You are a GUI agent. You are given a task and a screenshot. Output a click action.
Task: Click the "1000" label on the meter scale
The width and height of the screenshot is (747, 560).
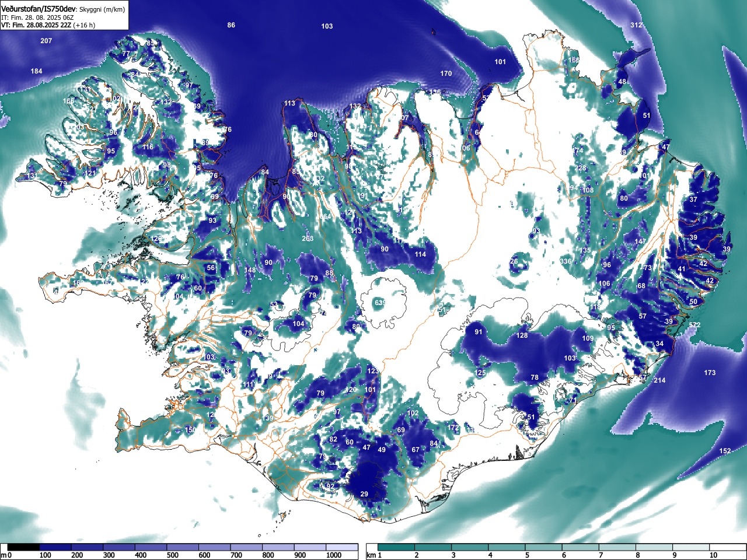(334, 555)
